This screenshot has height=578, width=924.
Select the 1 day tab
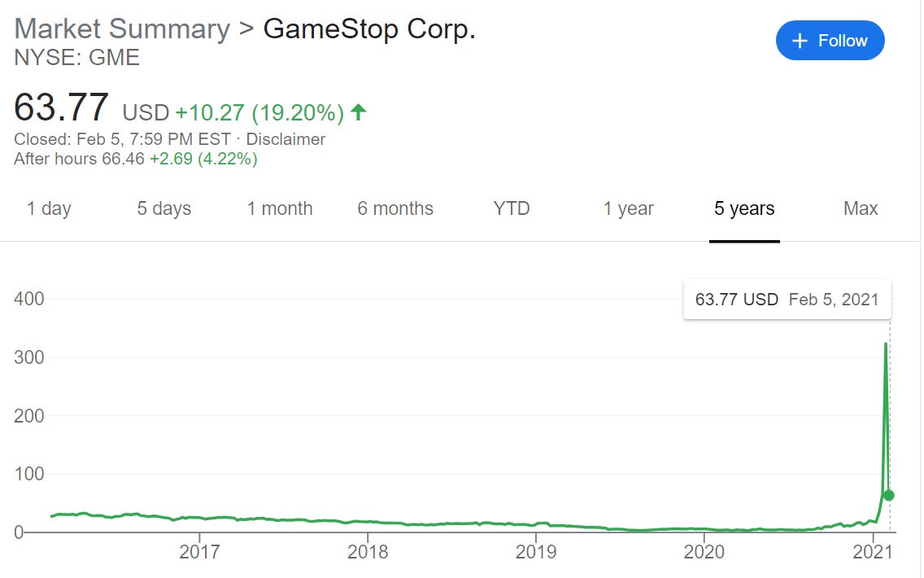point(49,208)
